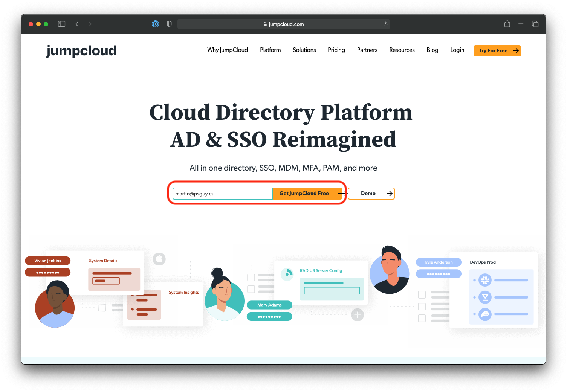Toggle the Safari sidebar icon
The image size is (567, 392).
(x=62, y=24)
